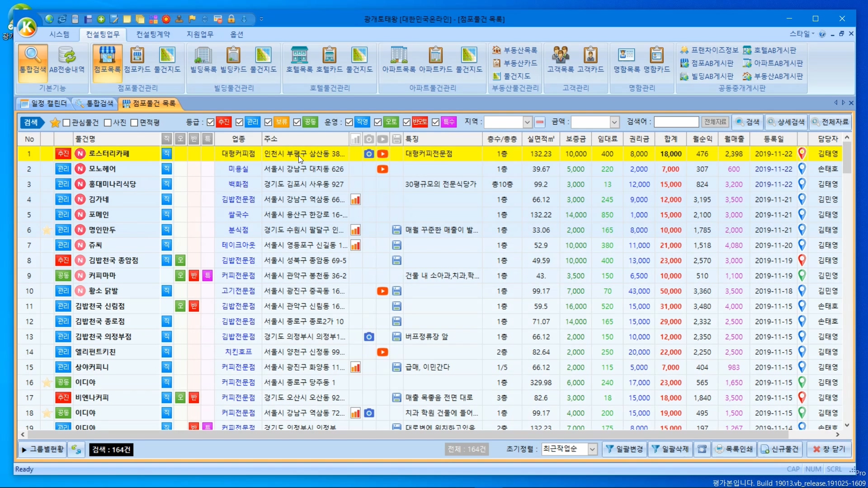
Task: Toggle the 사진 checkbox filter
Action: 108,122
